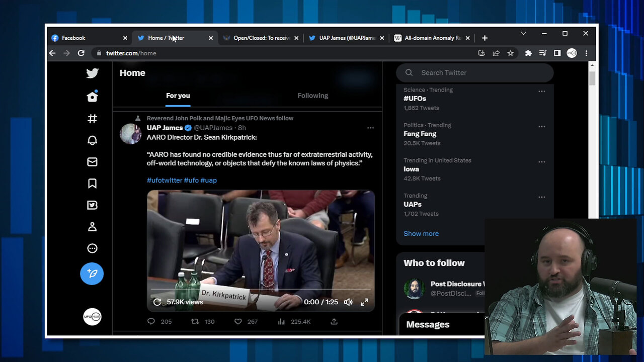Image resolution: width=644 pixels, height=362 pixels.
Task: Open options for #UFOs trend
Action: [542, 92]
